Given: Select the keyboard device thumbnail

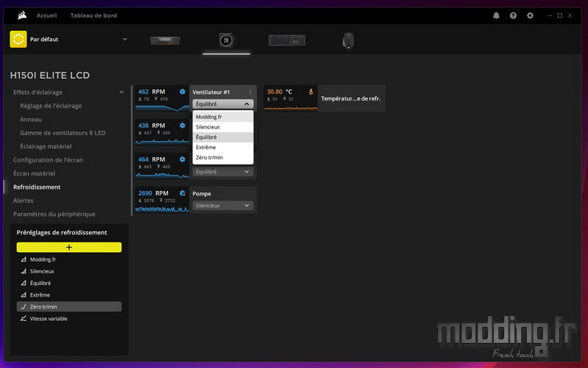Looking at the screenshot, I should click(x=287, y=40).
